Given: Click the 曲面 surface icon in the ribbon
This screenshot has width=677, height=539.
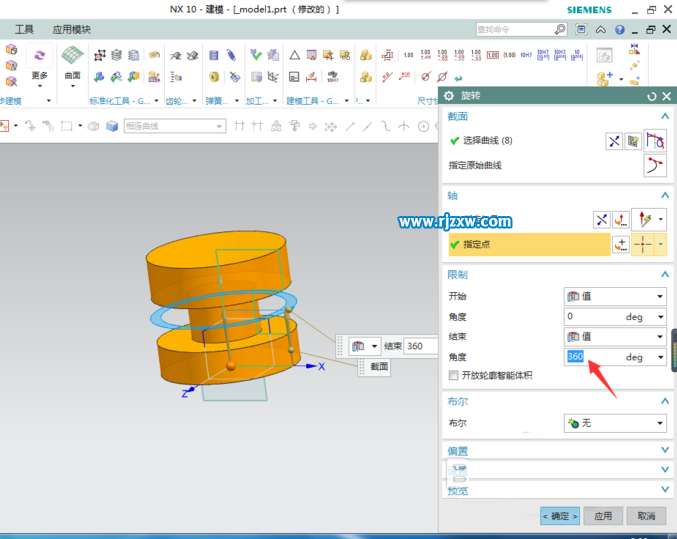Looking at the screenshot, I should click(x=72, y=55).
